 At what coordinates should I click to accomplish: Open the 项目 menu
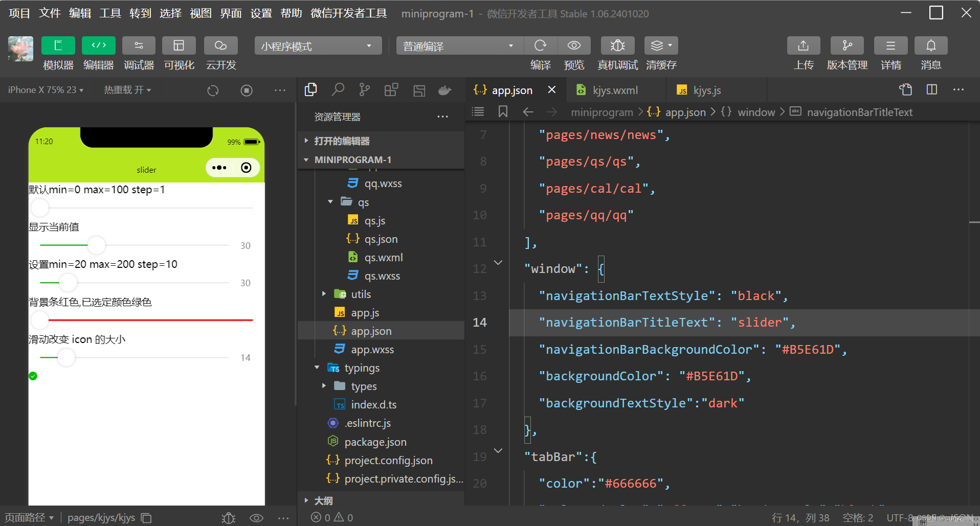click(x=19, y=13)
